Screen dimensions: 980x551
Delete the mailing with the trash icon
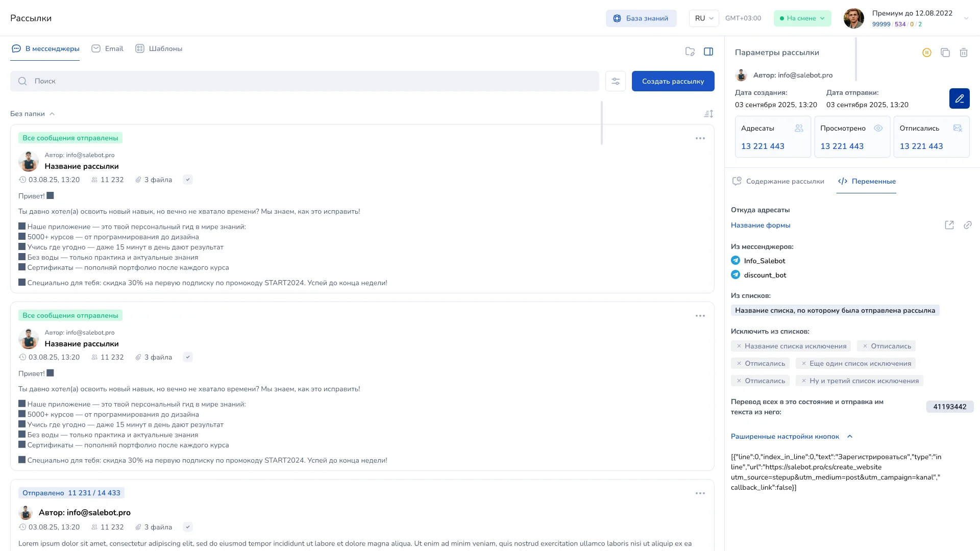(x=964, y=53)
